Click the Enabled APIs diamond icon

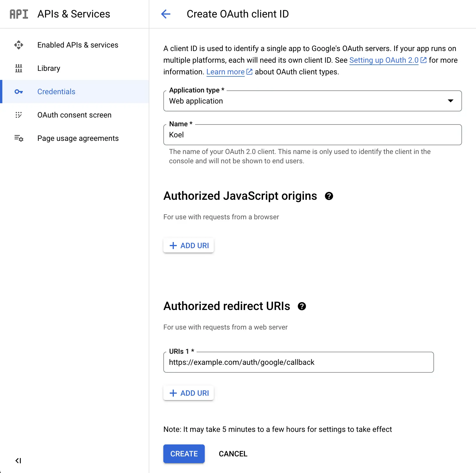[x=19, y=45]
